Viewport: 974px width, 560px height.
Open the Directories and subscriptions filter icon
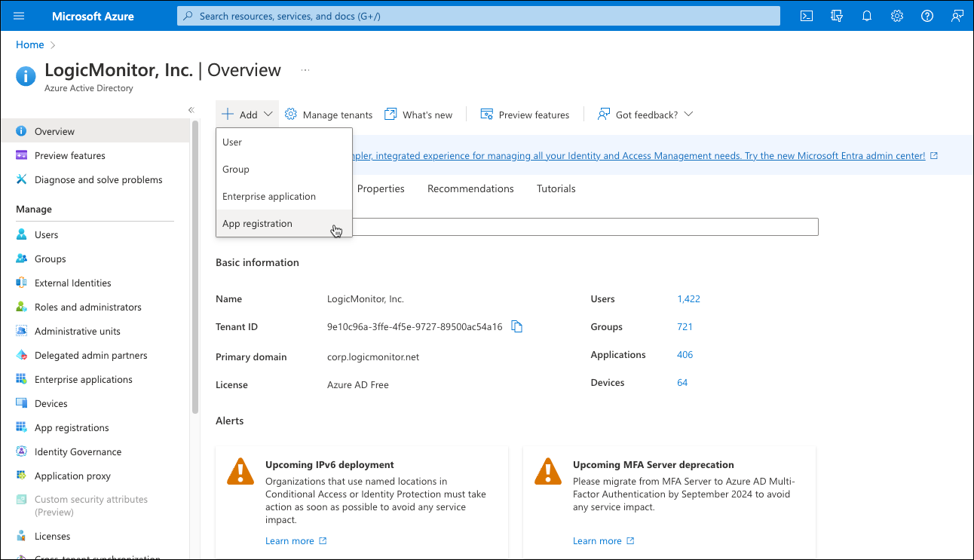click(x=837, y=16)
